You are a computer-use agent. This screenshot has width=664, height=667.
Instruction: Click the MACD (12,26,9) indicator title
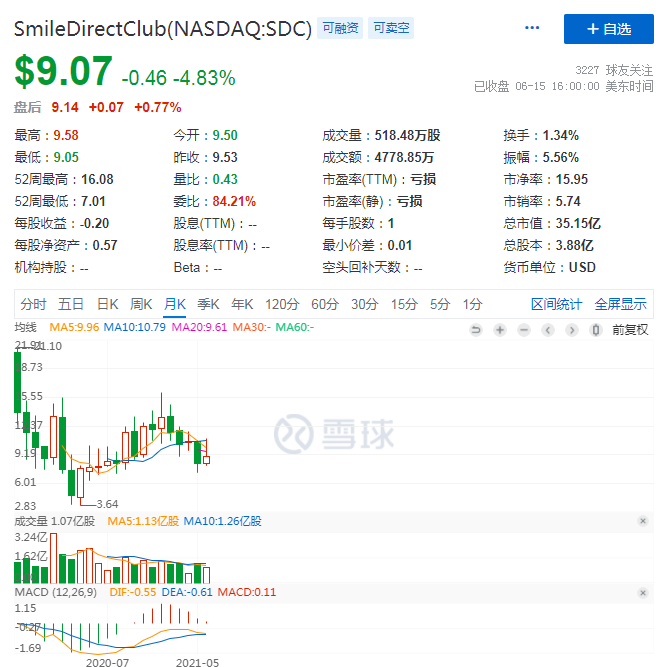(56, 592)
